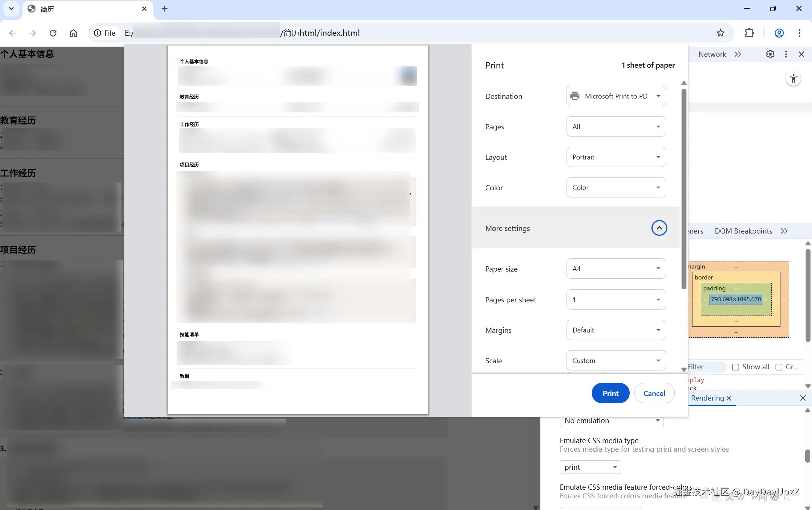Open DevTools three-dot customize menu
The image size is (812, 510).
coord(786,54)
